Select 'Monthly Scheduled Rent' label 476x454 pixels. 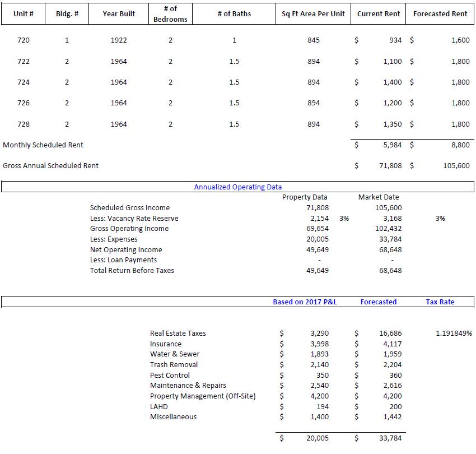click(x=43, y=145)
